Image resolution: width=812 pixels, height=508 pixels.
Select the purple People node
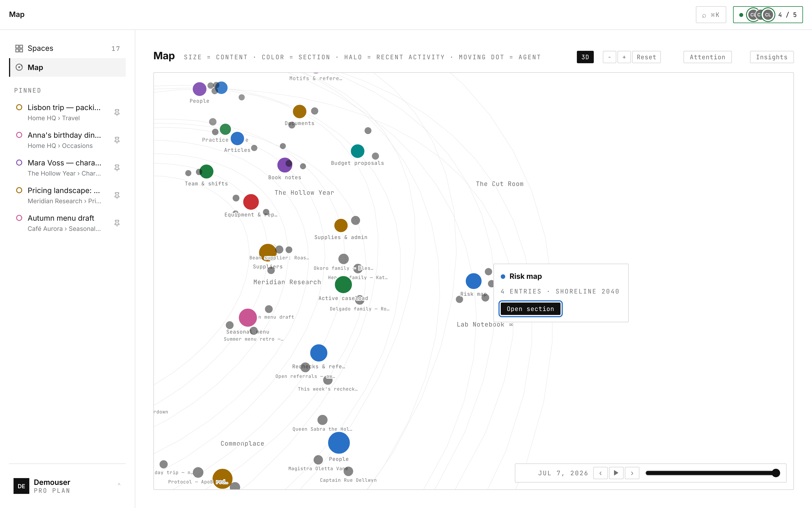[199, 89]
